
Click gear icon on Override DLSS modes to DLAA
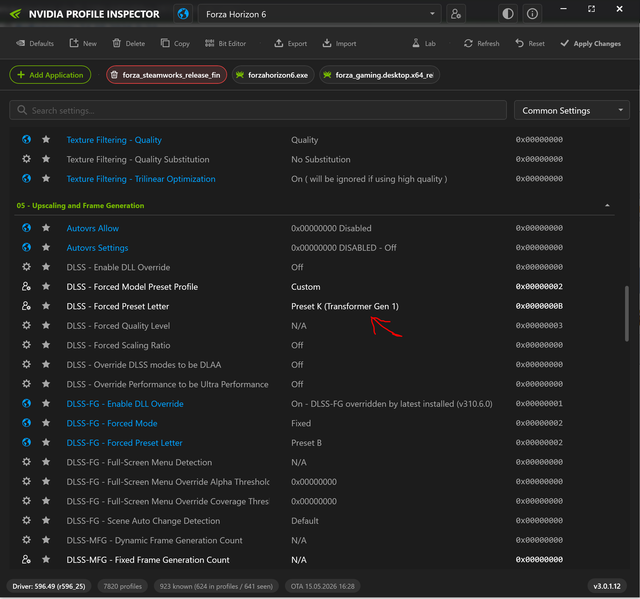pos(27,365)
